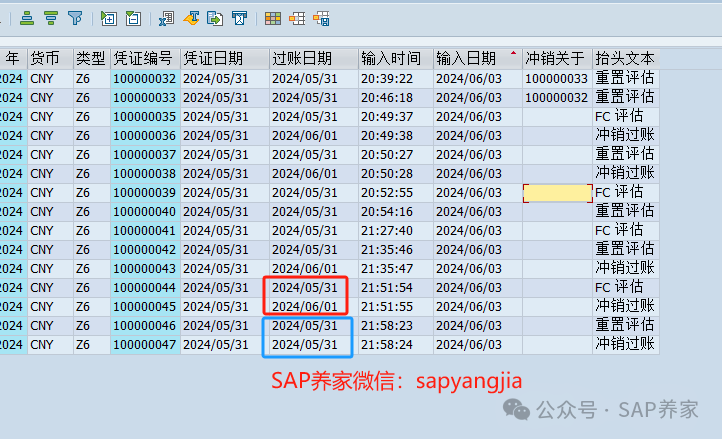Open document number 100000041
Viewport: 722px width, 439px height.
145,231
